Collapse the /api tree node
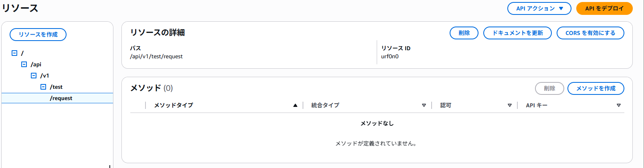Image resolution: width=644 pixels, height=168 pixels. coord(24,64)
